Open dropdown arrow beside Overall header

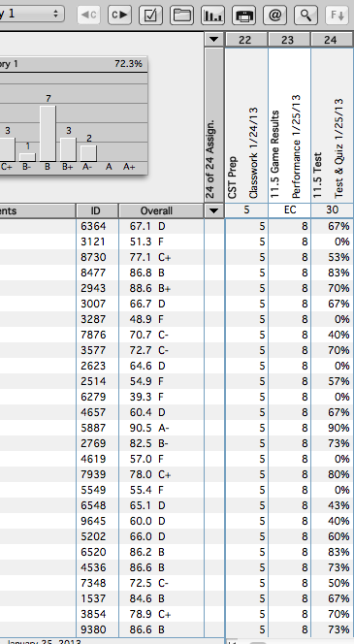tap(213, 210)
